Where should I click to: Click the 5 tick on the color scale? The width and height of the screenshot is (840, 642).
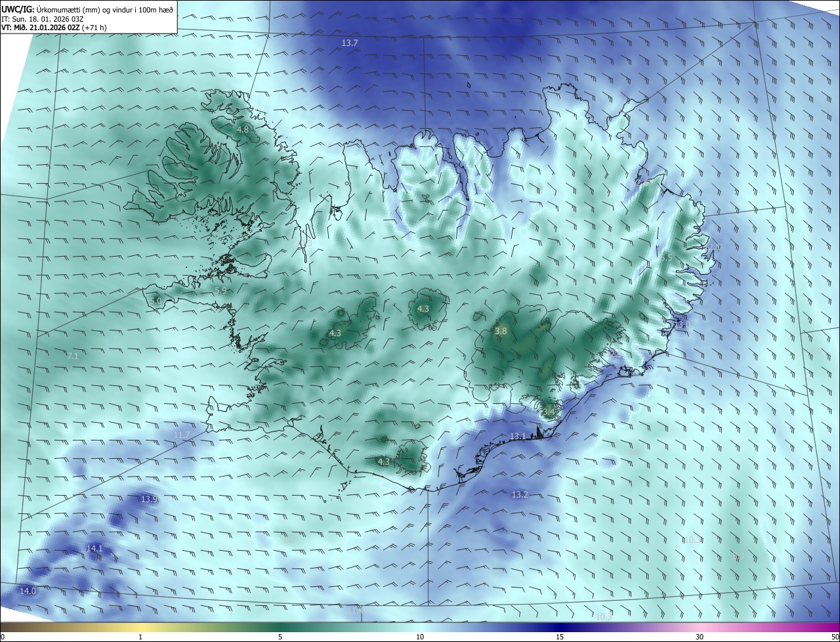point(280,637)
